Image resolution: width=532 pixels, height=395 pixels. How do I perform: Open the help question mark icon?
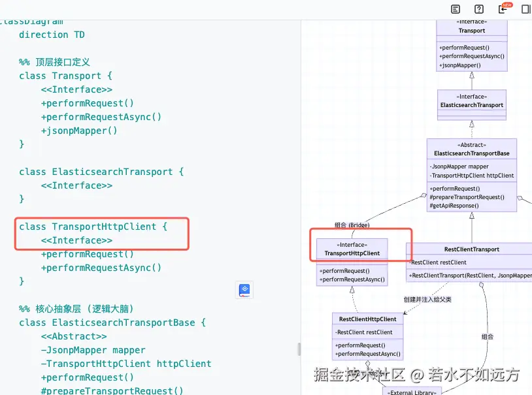[x=479, y=9]
